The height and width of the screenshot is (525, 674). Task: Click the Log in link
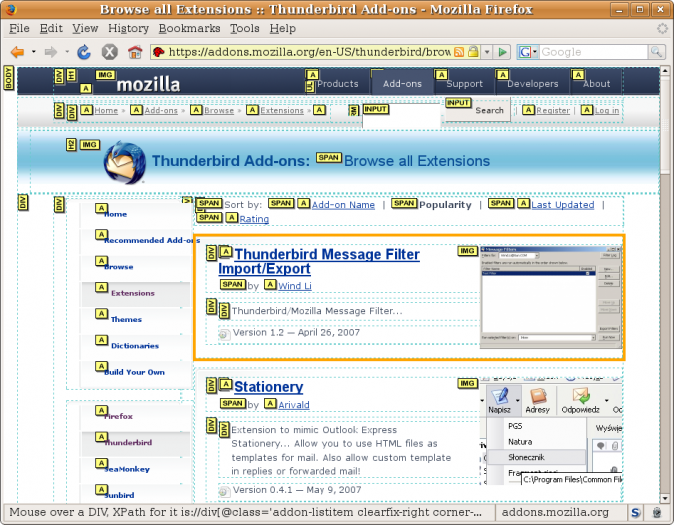pyautogui.click(x=607, y=111)
